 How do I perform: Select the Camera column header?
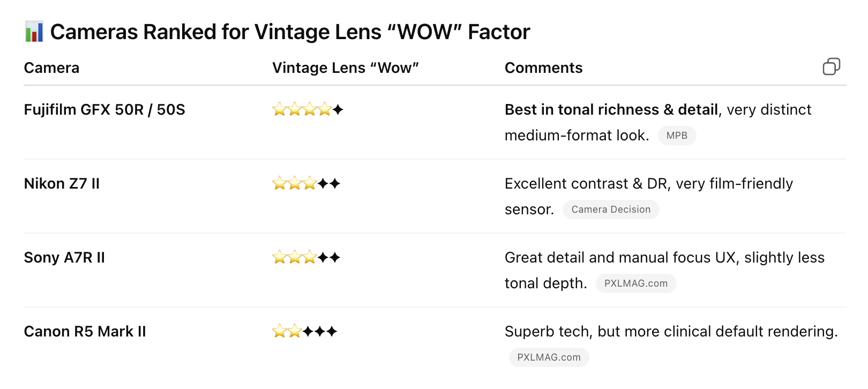click(51, 68)
